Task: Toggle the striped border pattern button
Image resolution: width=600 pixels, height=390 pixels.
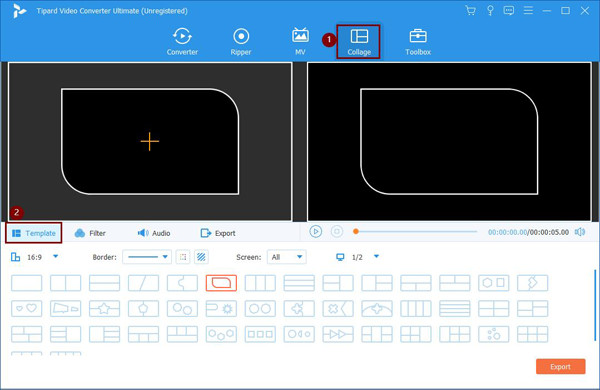Action: (x=201, y=257)
